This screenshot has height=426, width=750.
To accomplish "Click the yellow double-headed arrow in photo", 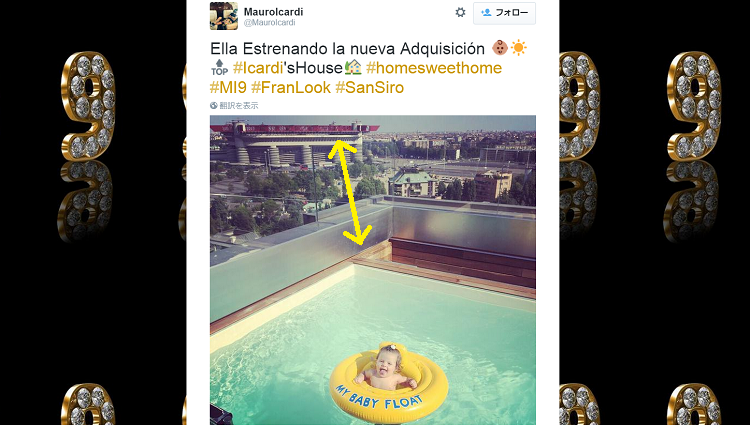I will pyautogui.click(x=350, y=192).
